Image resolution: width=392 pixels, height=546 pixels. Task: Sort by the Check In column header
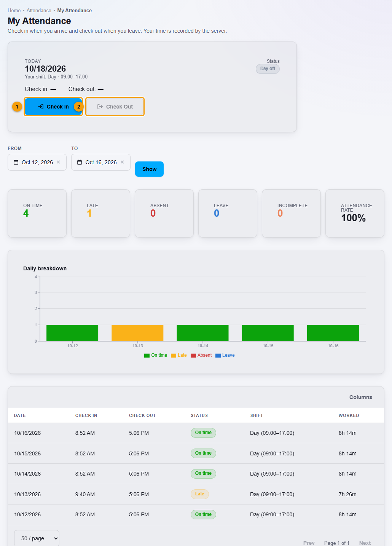[86, 415]
